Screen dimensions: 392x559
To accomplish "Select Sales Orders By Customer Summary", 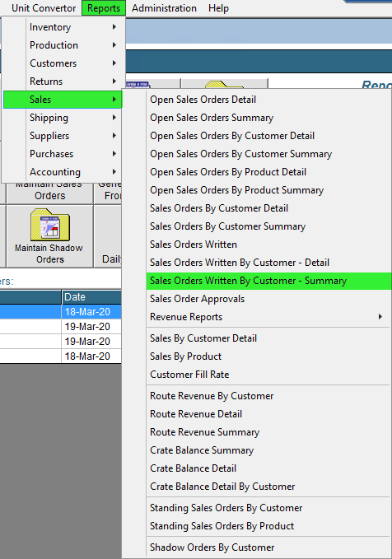I will 268,226.
